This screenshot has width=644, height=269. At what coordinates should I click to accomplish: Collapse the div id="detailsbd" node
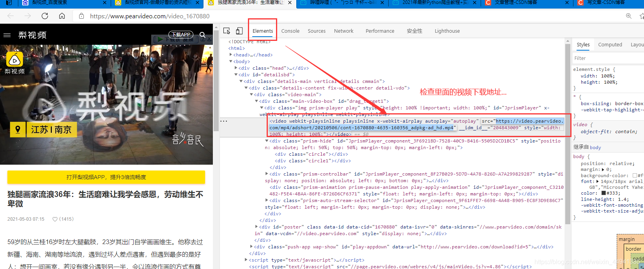click(x=236, y=75)
